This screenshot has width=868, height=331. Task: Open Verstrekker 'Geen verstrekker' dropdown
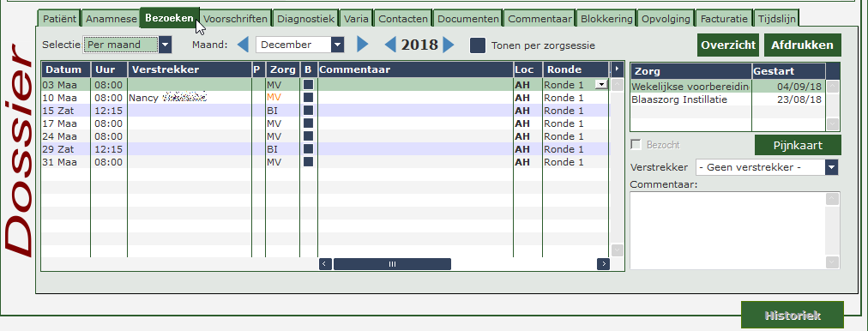click(x=831, y=167)
